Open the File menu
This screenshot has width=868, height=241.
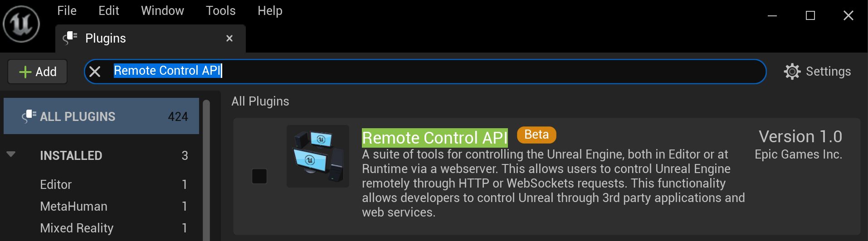point(67,11)
